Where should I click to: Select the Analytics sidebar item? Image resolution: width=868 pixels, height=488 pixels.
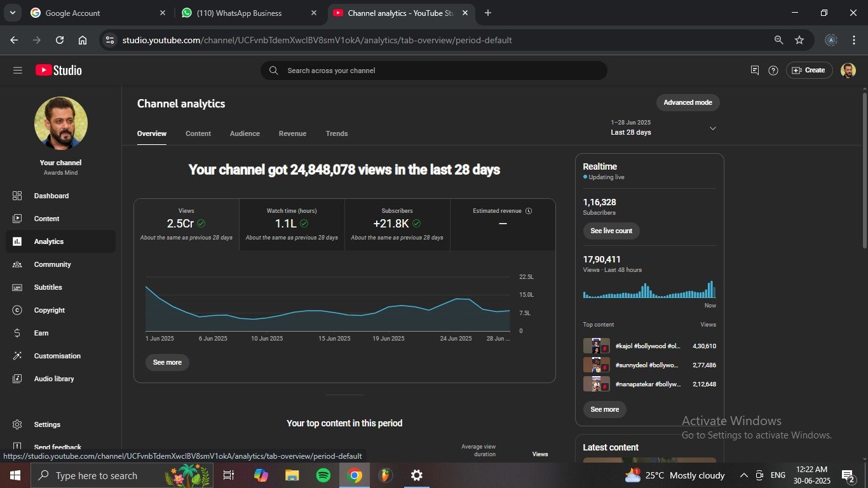click(60, 241)
